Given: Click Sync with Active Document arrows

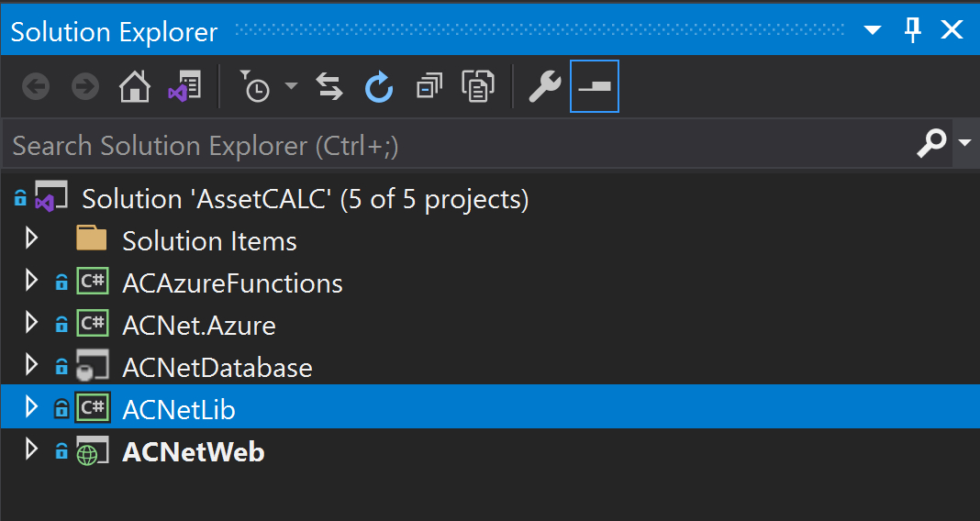Looking at the screenshot, I should click(329, 86).
